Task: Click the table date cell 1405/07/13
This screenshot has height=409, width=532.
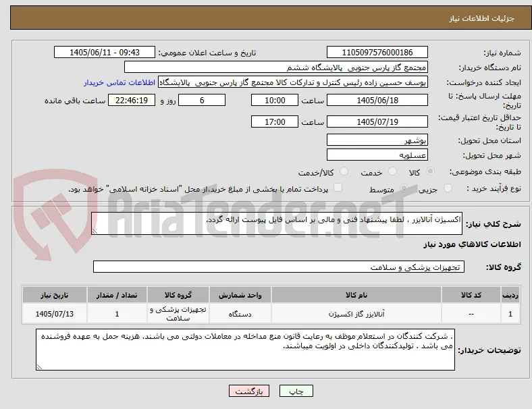Action: coord(54,314)
